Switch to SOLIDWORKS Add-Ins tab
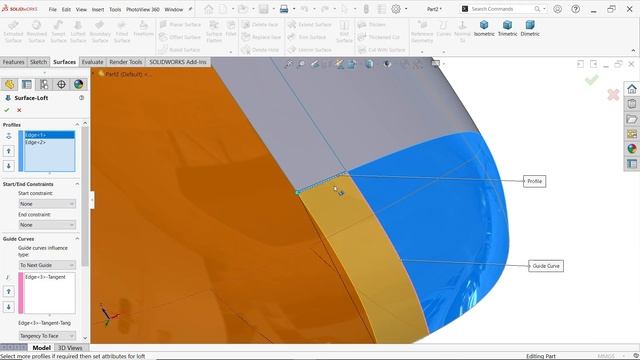The width and height of the screenshot is (640, 360). pyautogui.click(x=178, y=62)
